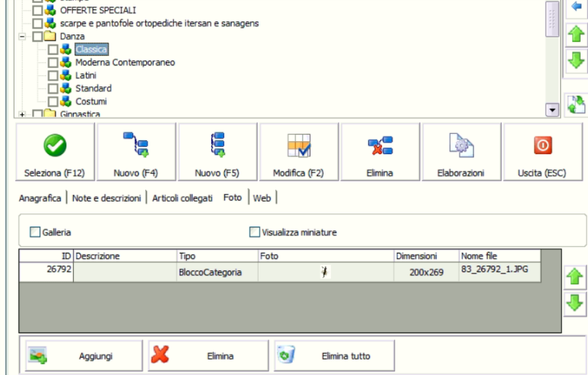Click Uscita (ESC) red power button
The image size is (588, 375).
(x=543, y=152)
